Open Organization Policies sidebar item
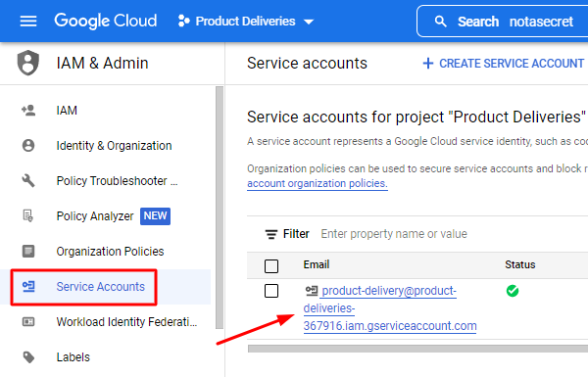 (x=110, y=251)
